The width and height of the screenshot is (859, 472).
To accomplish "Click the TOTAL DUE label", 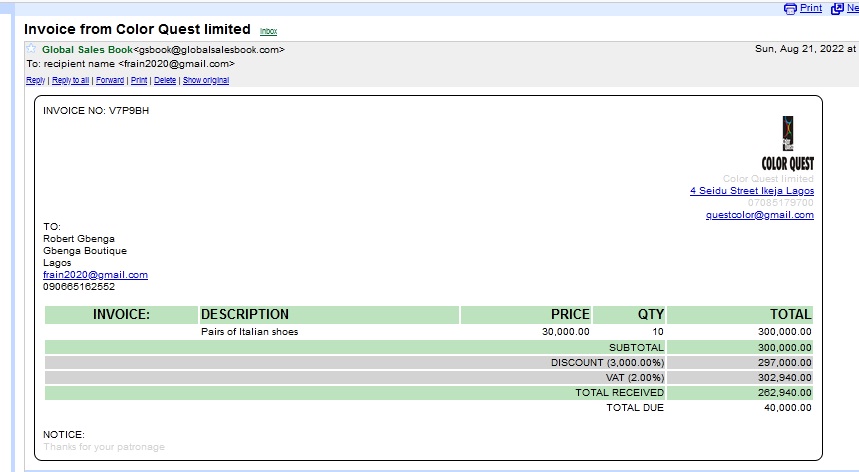I will pyautogui.click(x=635, y=408).
